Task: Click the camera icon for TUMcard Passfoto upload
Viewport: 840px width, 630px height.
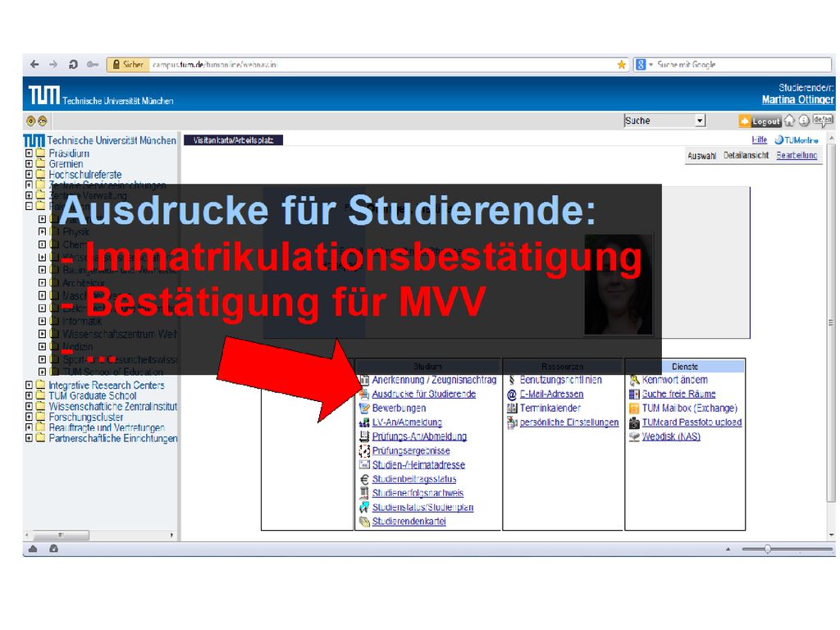Action: click(634, 422)
